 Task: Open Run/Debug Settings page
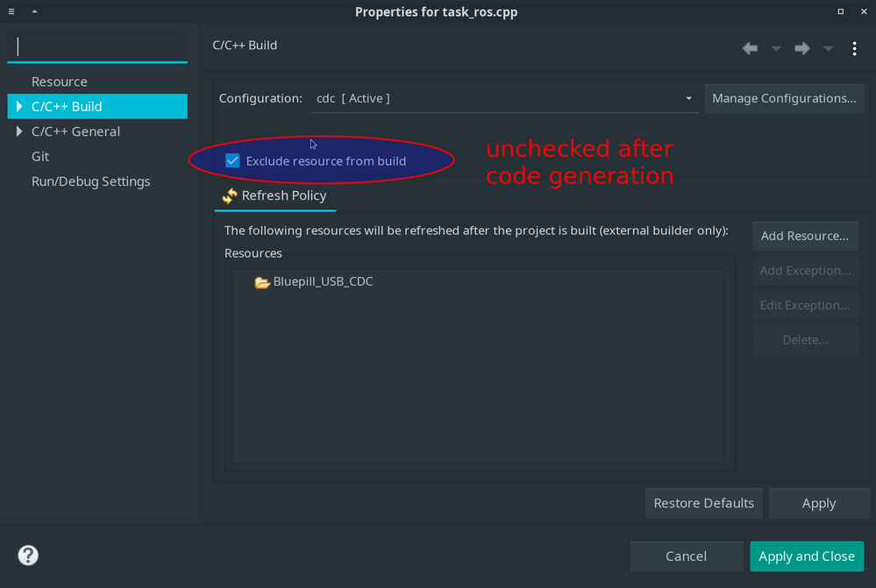(x=90, y=181)
